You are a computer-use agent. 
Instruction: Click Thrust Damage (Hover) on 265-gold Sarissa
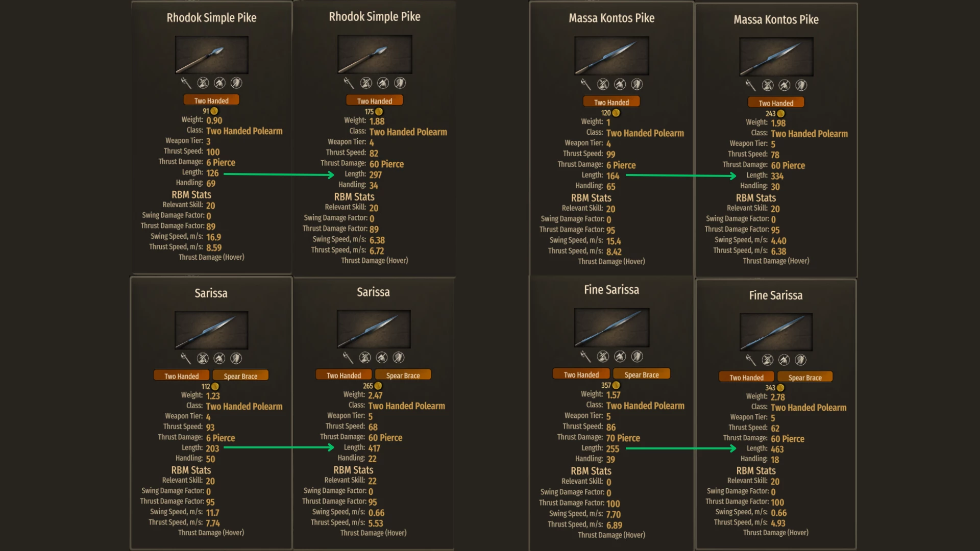click(374, 533)
